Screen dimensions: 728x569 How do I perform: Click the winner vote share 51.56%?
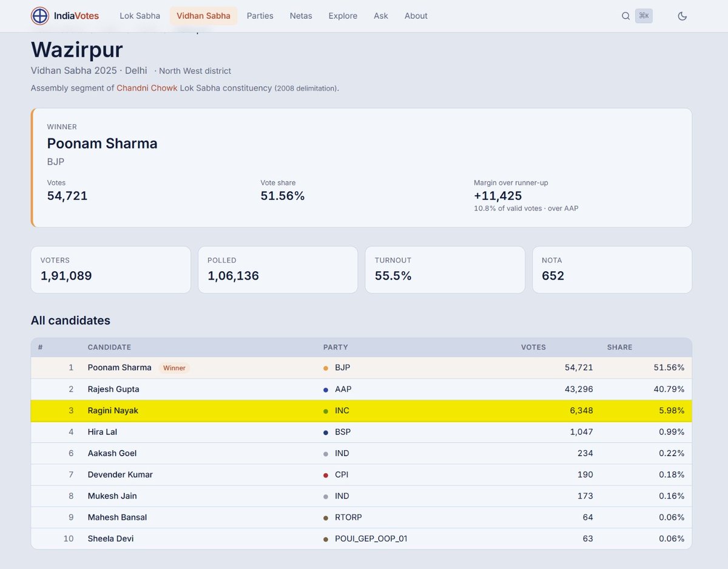pyautogui.click(x=283, y=196)
